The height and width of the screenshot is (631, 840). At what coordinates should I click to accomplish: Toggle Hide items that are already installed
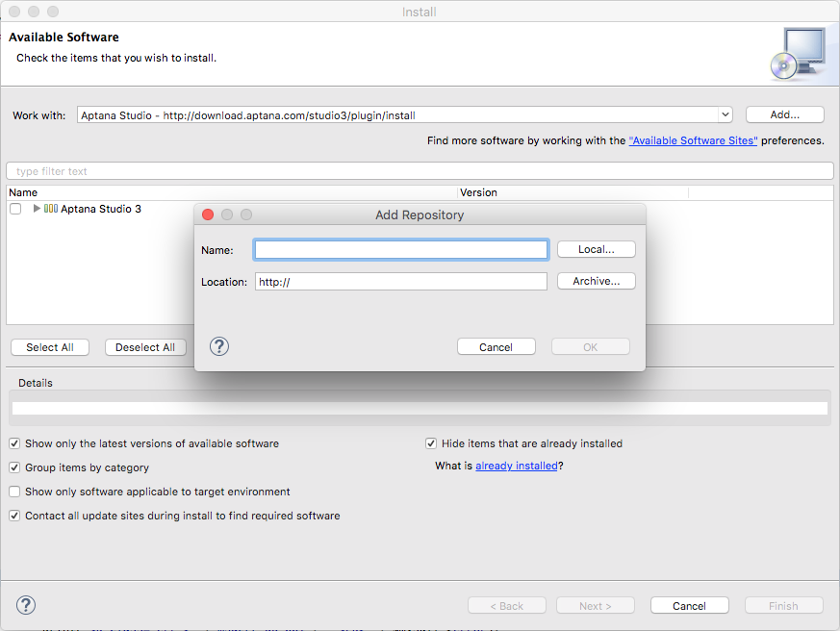click(x=431, y=443)
